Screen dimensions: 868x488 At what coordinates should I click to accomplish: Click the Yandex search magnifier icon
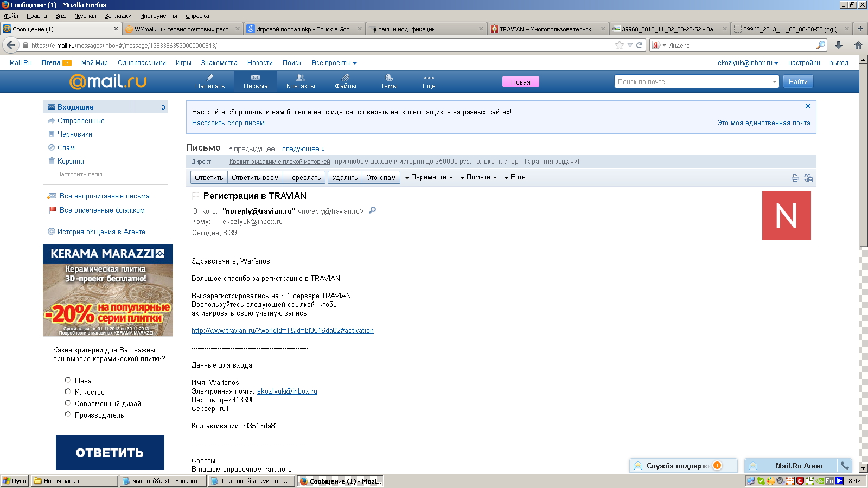(x=821, y=46)
